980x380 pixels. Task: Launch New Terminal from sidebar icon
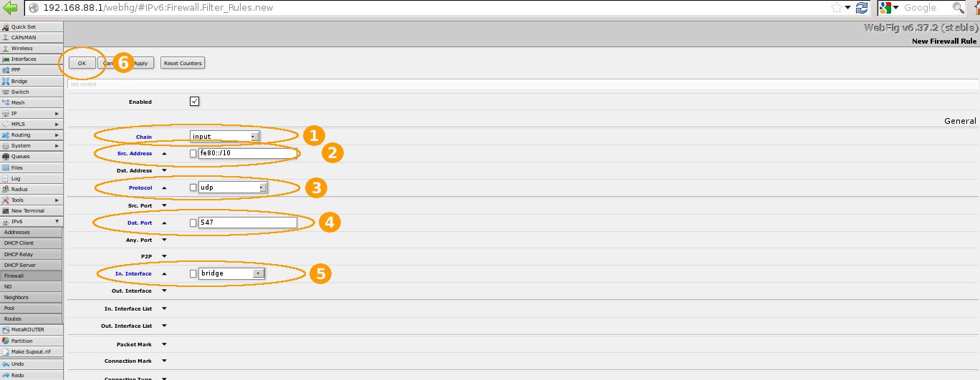tap(6, 210)
